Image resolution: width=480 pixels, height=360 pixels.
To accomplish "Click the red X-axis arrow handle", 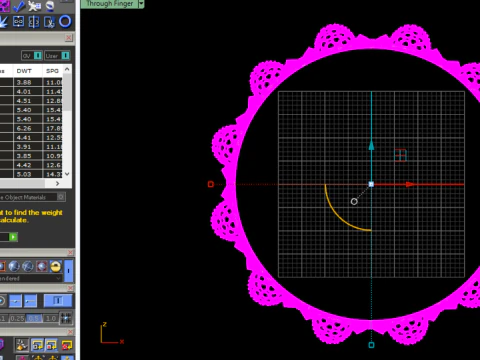I will [x=411, y=184].
